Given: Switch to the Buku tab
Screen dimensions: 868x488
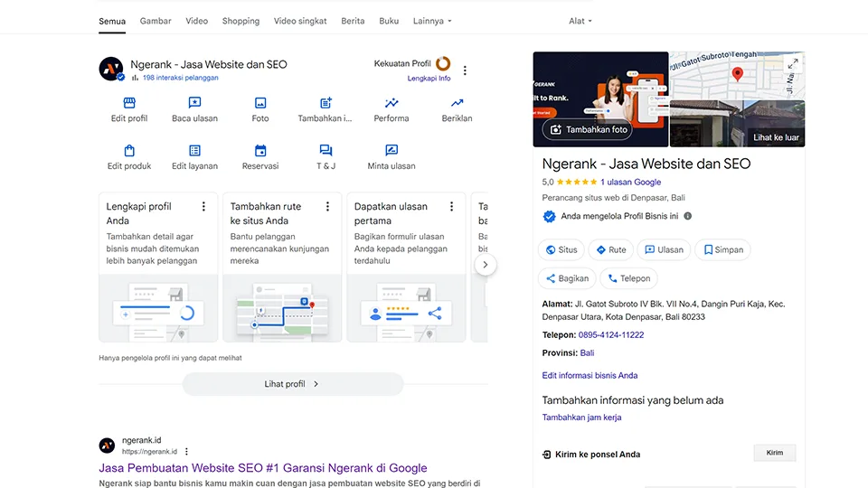Looking at the screenshot, I should coord(389,21).
